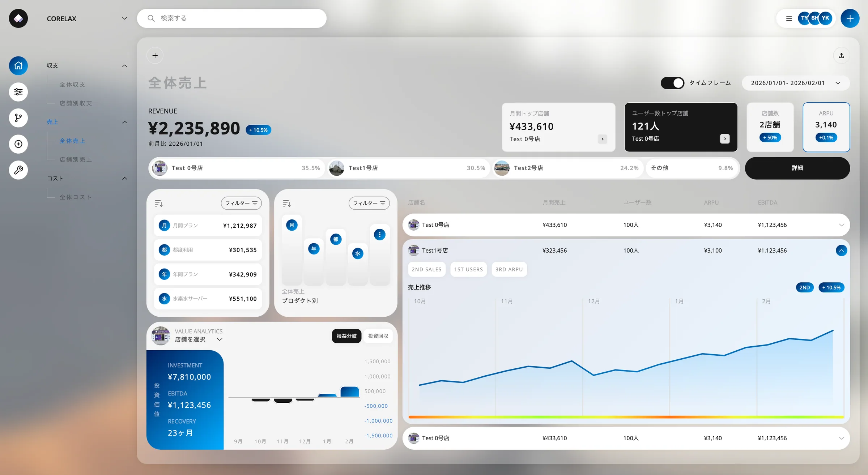Click the 店舗数 card
Image resolution: width=868 pixels, height=475 pixels.
pos(770,127)
